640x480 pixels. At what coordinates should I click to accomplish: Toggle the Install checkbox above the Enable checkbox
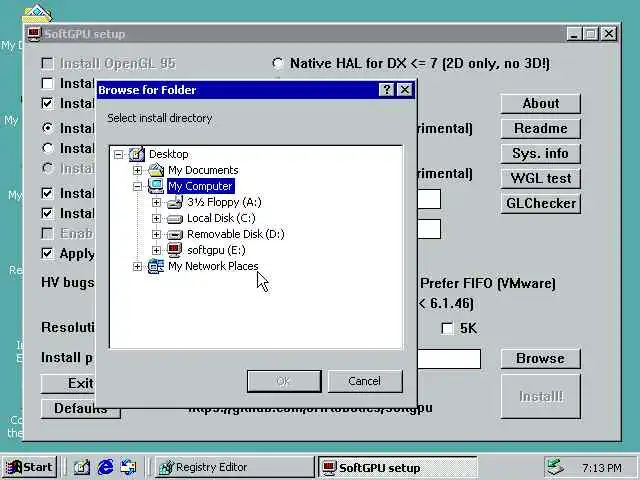(x=47, y=213)
